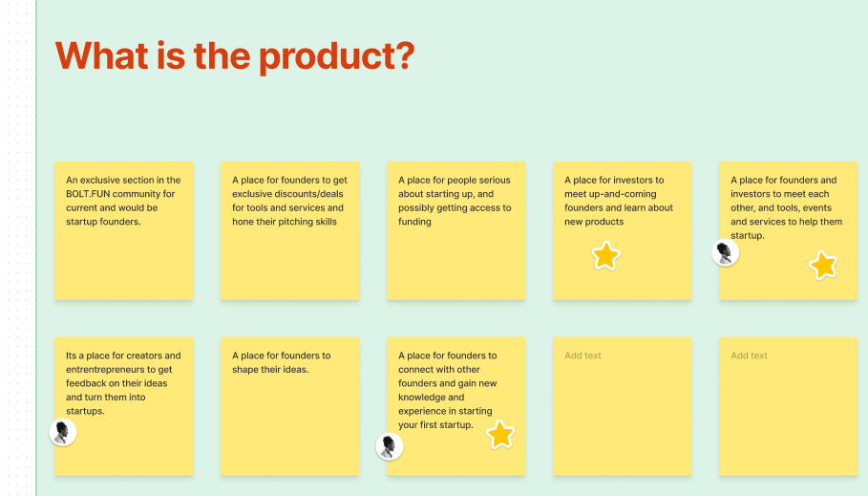The height and width of the screenshot is (496, 868).
Task: Click the star on the investors sticky note
Action: coord(605,255)
